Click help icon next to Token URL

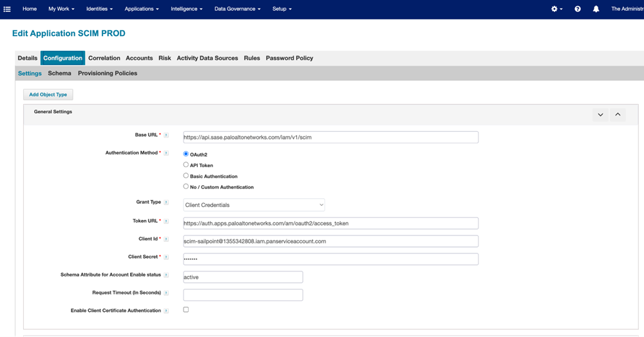coord(166,221)
